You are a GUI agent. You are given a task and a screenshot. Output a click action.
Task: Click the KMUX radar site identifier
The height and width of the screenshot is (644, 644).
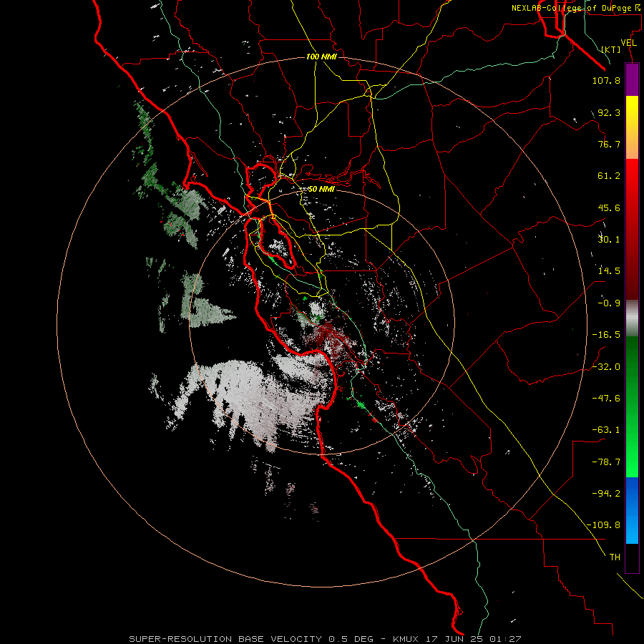406,639
